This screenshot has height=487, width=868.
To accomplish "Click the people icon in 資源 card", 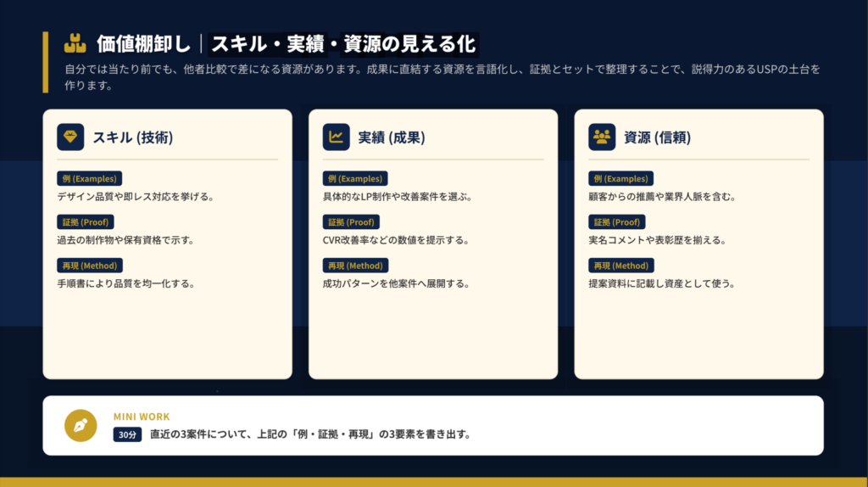I will click(602, 137).
